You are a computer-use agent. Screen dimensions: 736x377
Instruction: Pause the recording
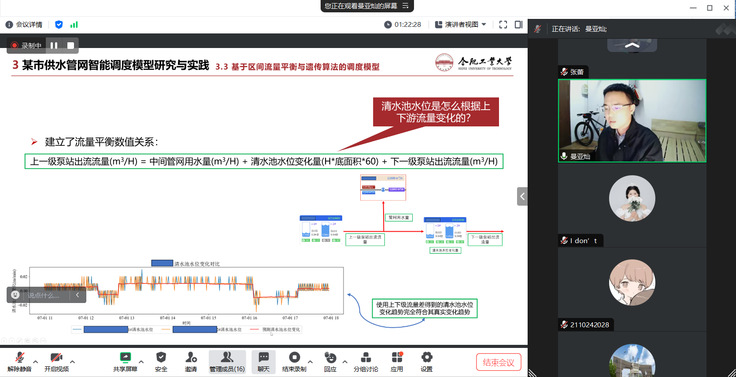[54, 46]
